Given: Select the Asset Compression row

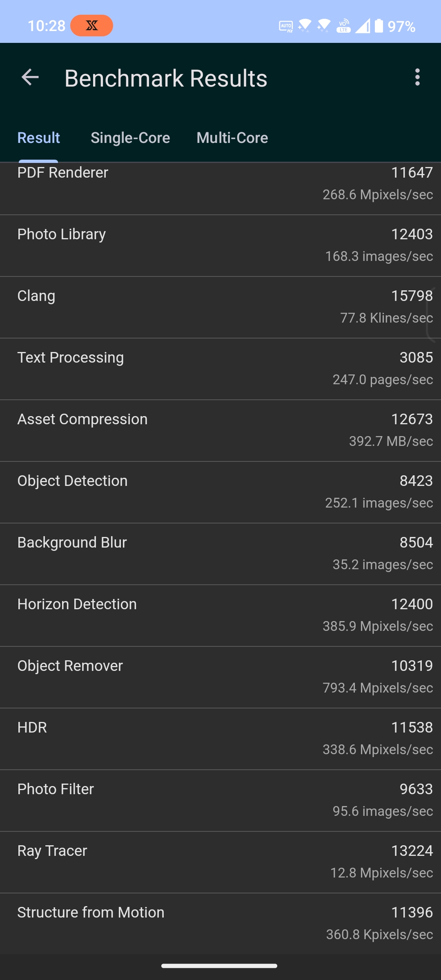Looking at the screenshot, I should point(220,431).
